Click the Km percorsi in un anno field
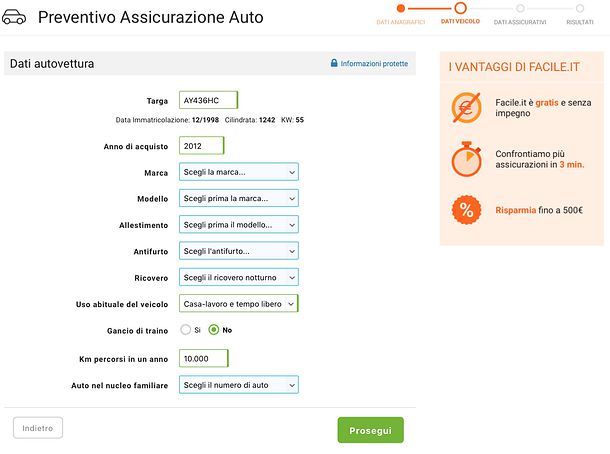 (x=203, y=359)
